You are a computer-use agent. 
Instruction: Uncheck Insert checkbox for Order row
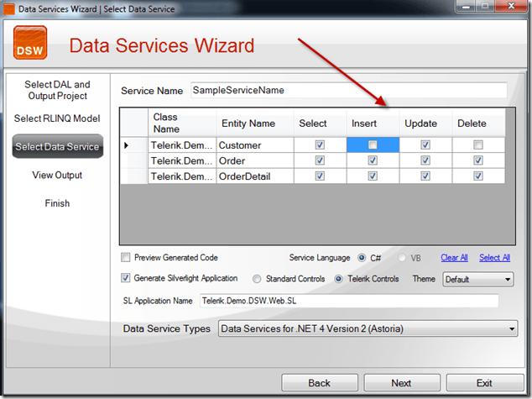click(373, 160)
